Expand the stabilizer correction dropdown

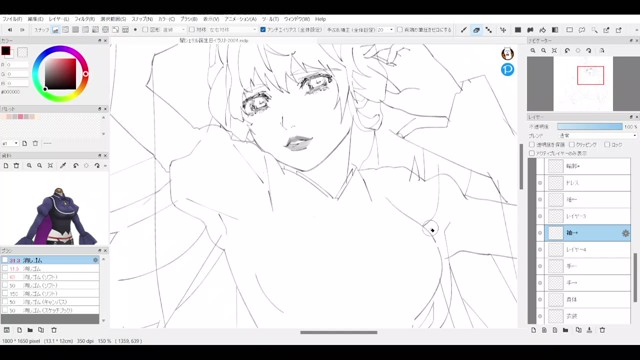[391, 30]
